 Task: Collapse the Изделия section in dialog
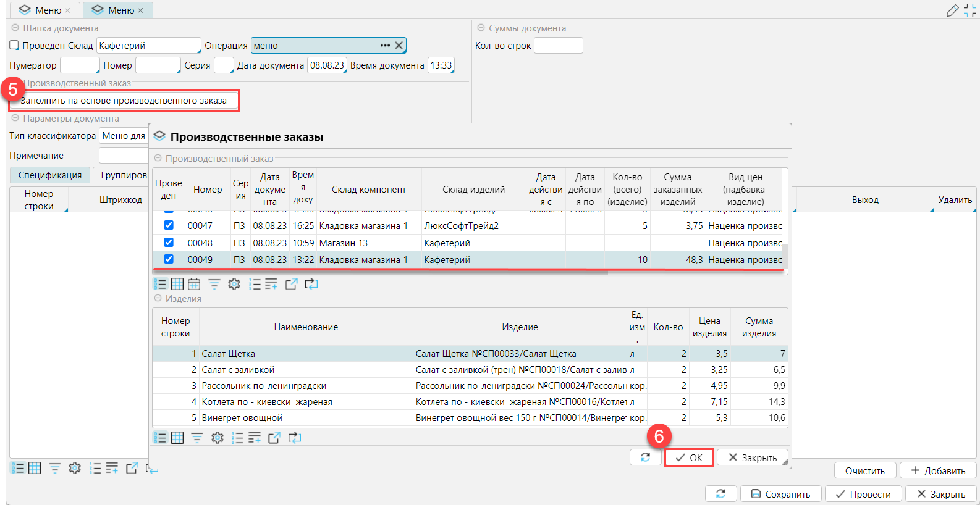pos(158,299)
